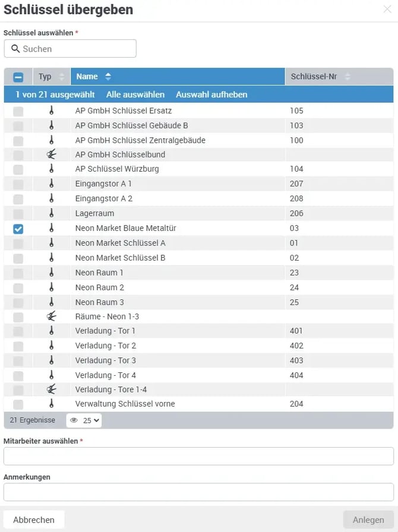Image resolution: width=398 pixels, height=532 pixels.
Task: Check the Neon Raum 2 checkbox
Action: pos(18,289)
